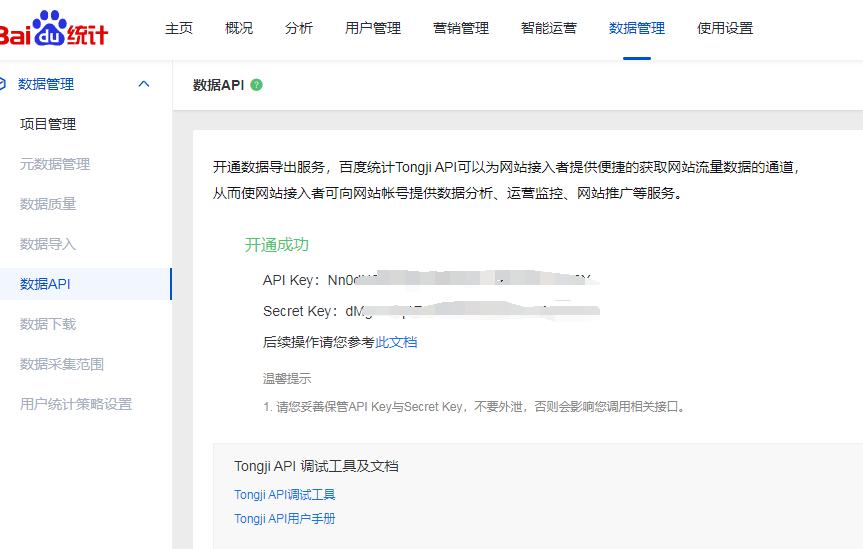The height and width of the screenshot is (549, 863).
Task: Open 用户统计策略设置 in the sidebar
Action: [76, 404]
